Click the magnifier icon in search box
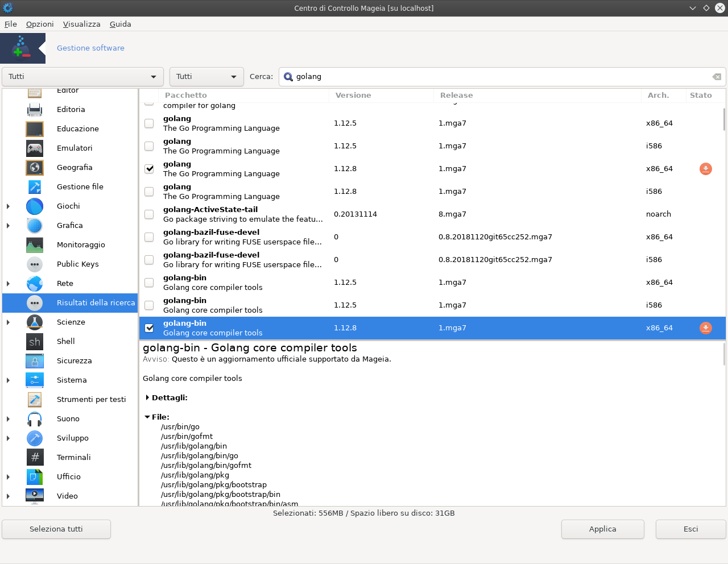 tap(288, 77)
